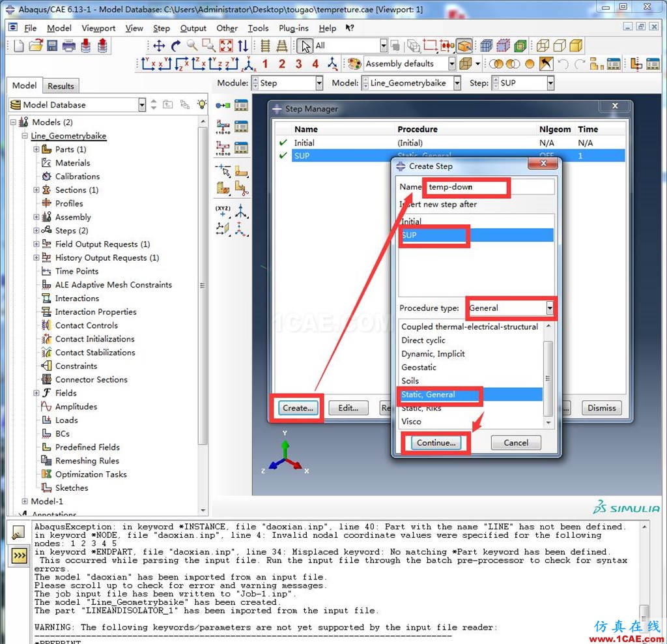Image resolution: width=667 pixels, height=644 pixels.
Task: Click the Name field containing temp-down
Action: 490,187
